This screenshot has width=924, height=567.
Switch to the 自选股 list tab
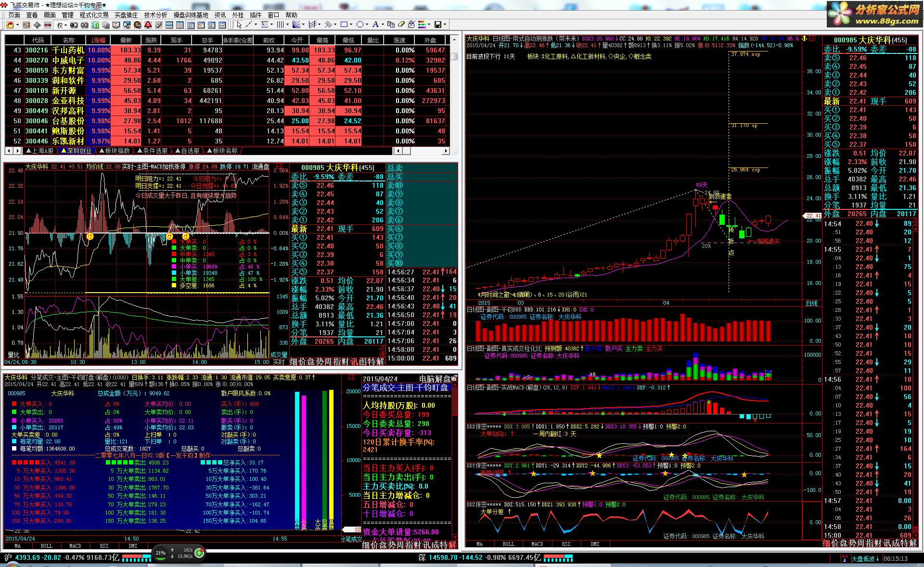point(187,151)
